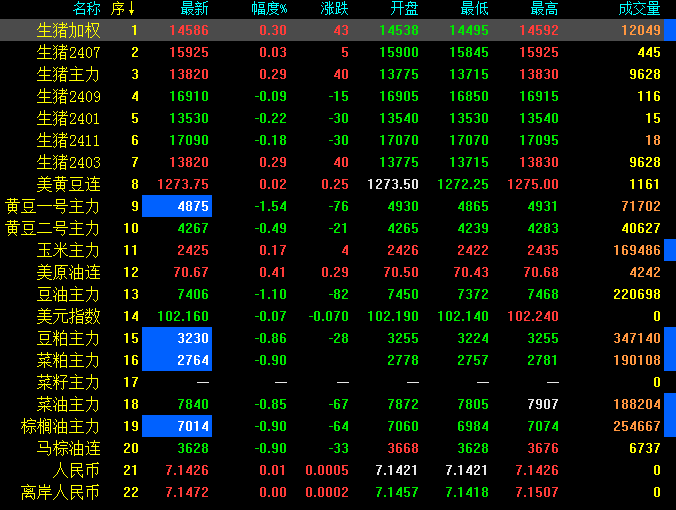The height and width of the screenshot is (510, 676).
Task: Click opening price 3668
Action: point(403,448)
